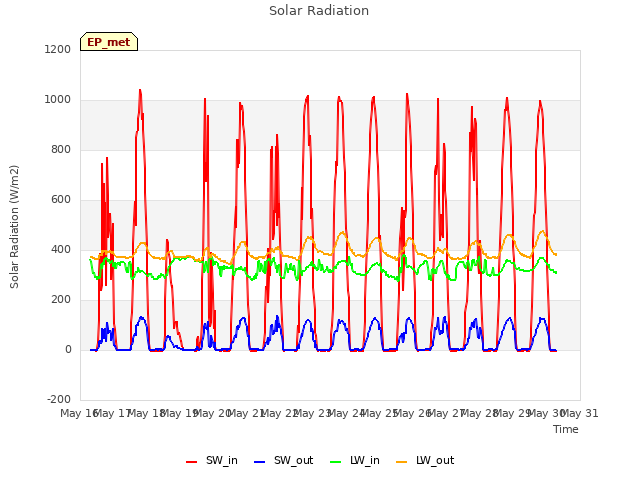The height and width of the screenshot is (480, 640).
Task: Click the May 20 x-axis tick label
Action: point(212,413)
